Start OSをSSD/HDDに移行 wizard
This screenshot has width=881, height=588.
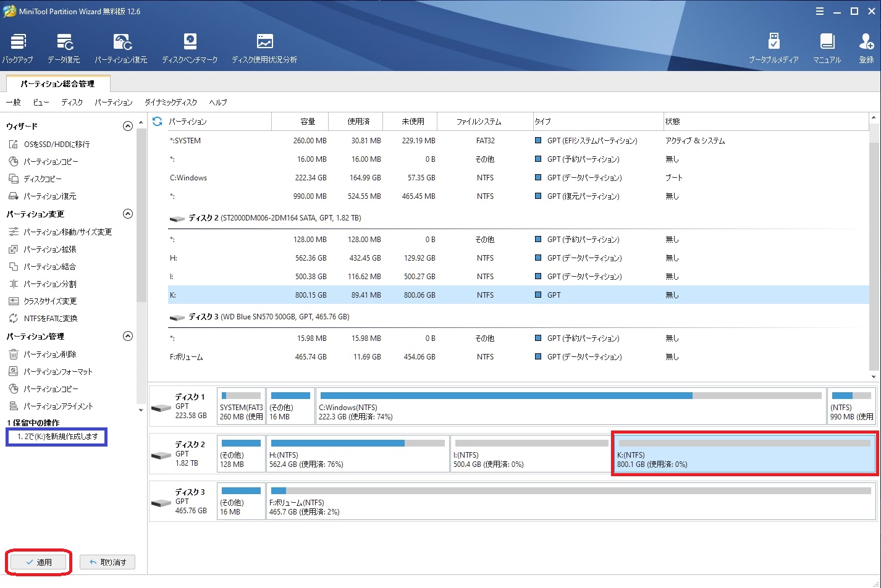49,144
